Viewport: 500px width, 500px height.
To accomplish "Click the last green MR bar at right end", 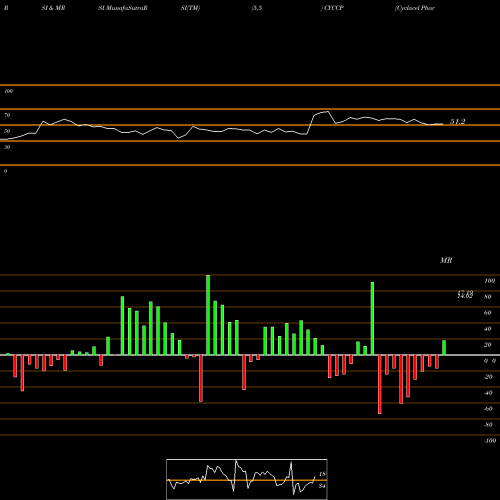I will pyautogui.click(x=444, y=348).
